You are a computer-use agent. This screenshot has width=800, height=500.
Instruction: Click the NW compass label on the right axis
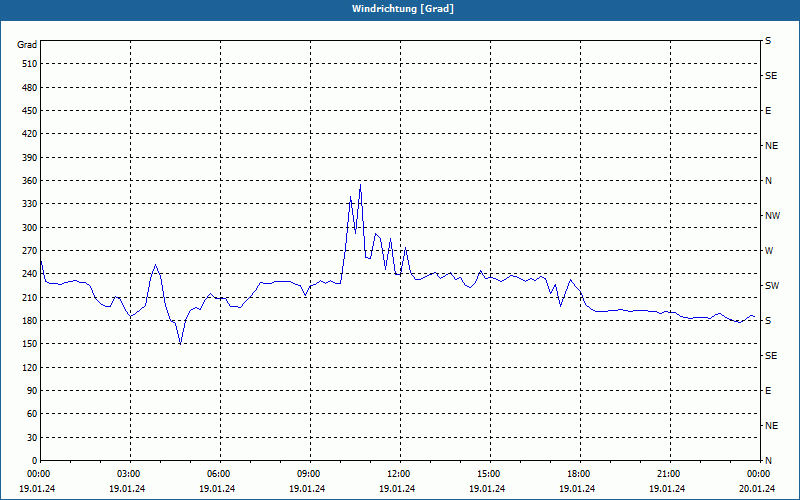tap(772, 216)
